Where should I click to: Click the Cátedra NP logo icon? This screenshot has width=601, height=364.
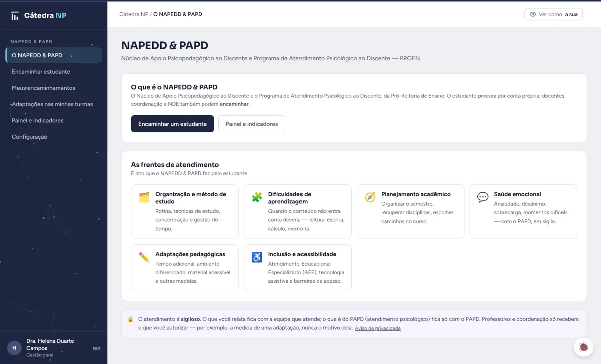tap(15, 16)
